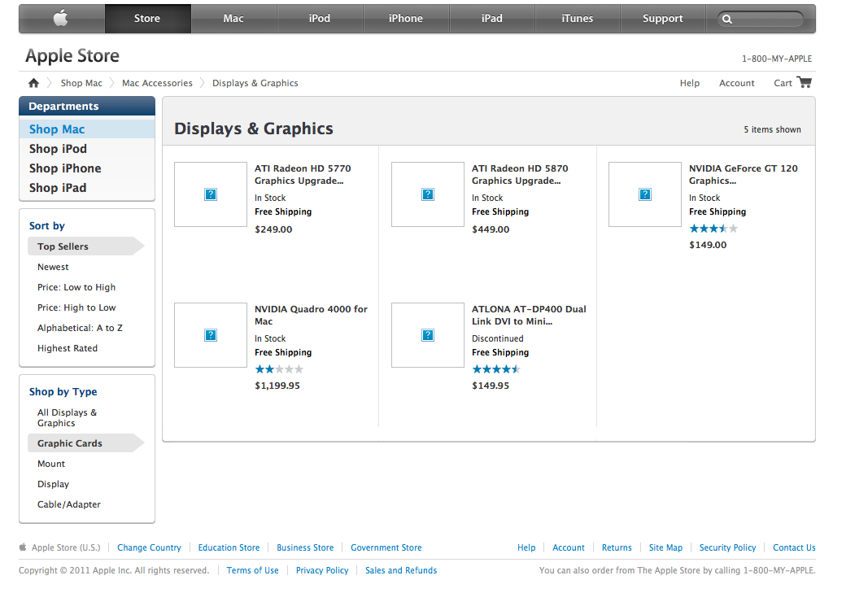This screenshot has width=868, height=606.
Task: Sort by Top Sellers
Action: pyautogui.click(x=85, y=246)
